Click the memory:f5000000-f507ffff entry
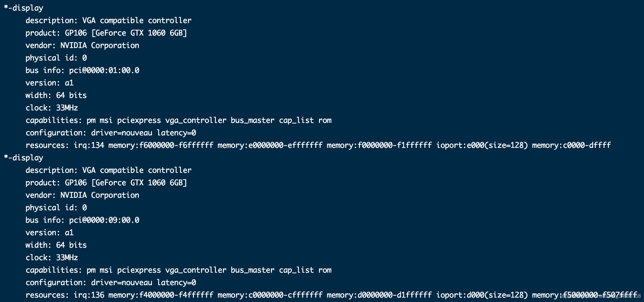This screenshot has height=302, width=644. click(x=584, y=295)
